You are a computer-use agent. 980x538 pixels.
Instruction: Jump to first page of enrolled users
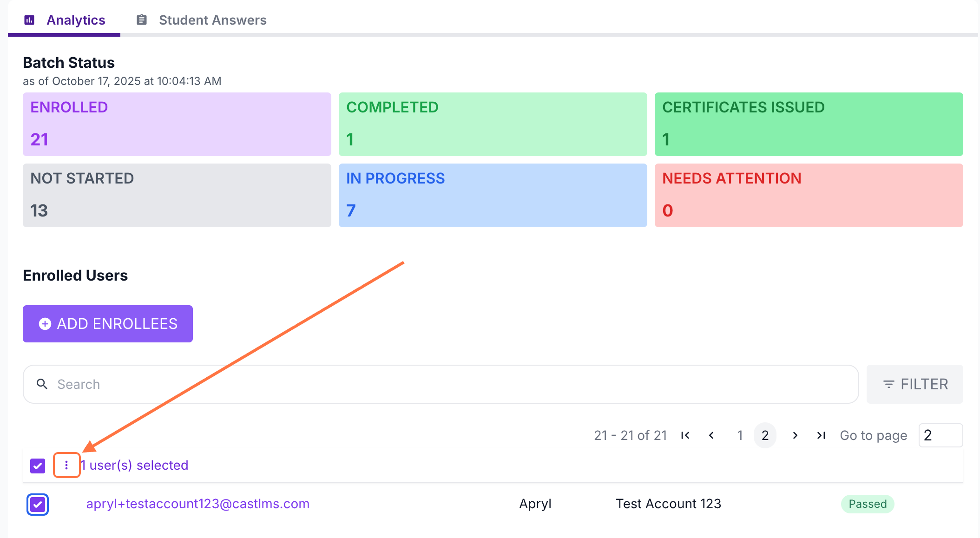[x=685, y=435]
